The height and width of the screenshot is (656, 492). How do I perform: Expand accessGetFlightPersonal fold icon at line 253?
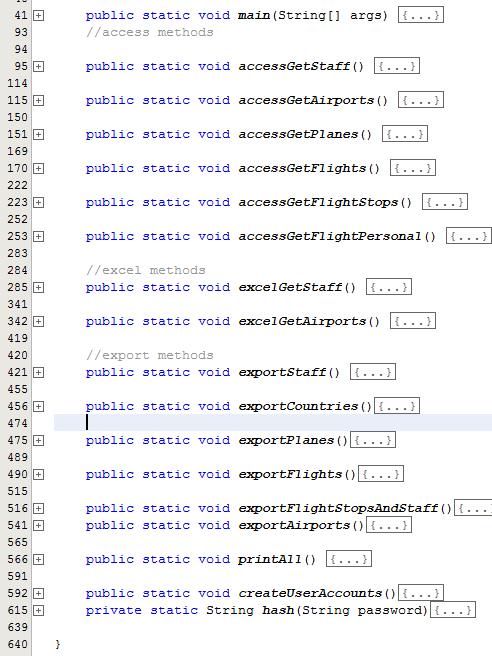point(38,236)
